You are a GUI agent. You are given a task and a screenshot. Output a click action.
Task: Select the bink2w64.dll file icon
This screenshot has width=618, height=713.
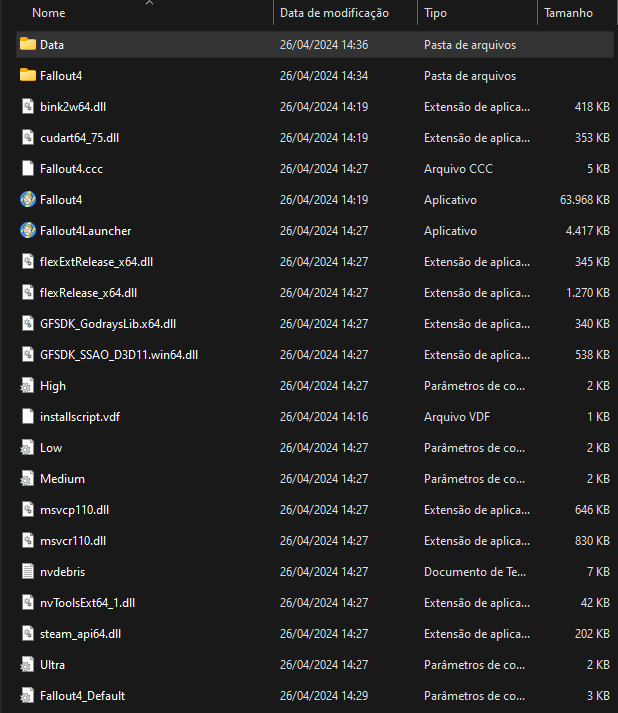pyautogui.click(x=28, y=106)
